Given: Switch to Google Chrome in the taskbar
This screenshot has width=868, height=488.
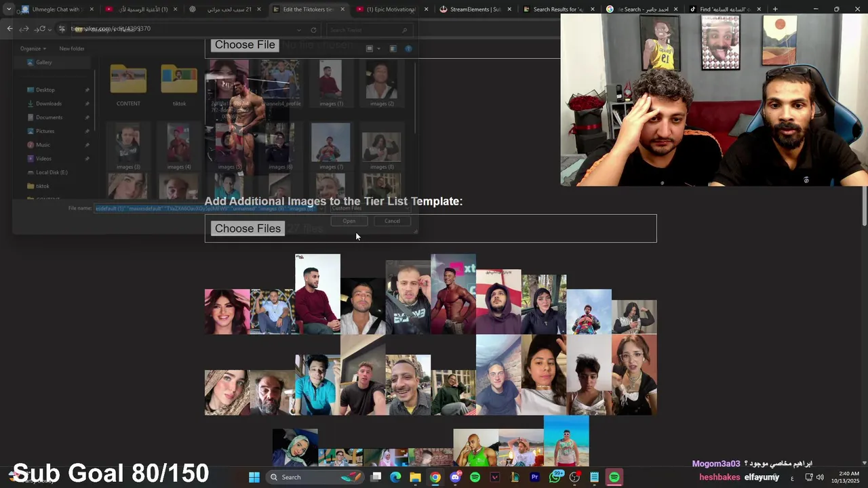Looking at the screenshot, I should 435,477.
